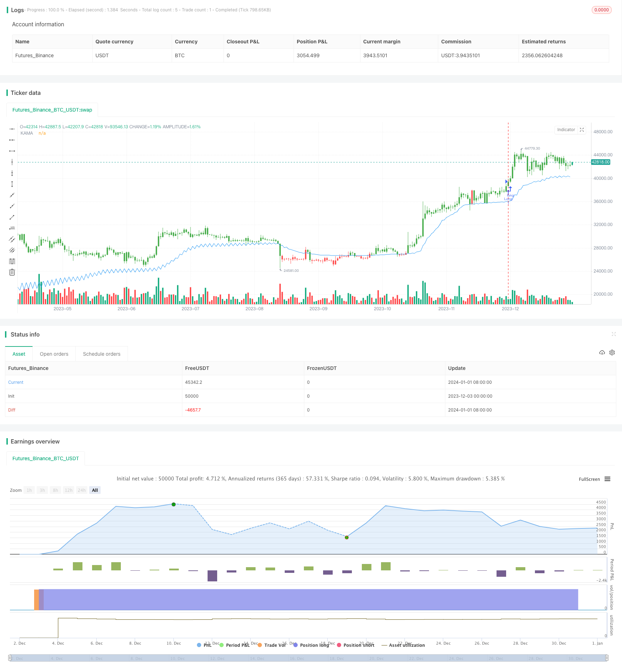The height and width of the screenshot is (672, 622).
Task: Select the Futures_Binance_BTC_USDT earnings tab
Action: (45, 458)
